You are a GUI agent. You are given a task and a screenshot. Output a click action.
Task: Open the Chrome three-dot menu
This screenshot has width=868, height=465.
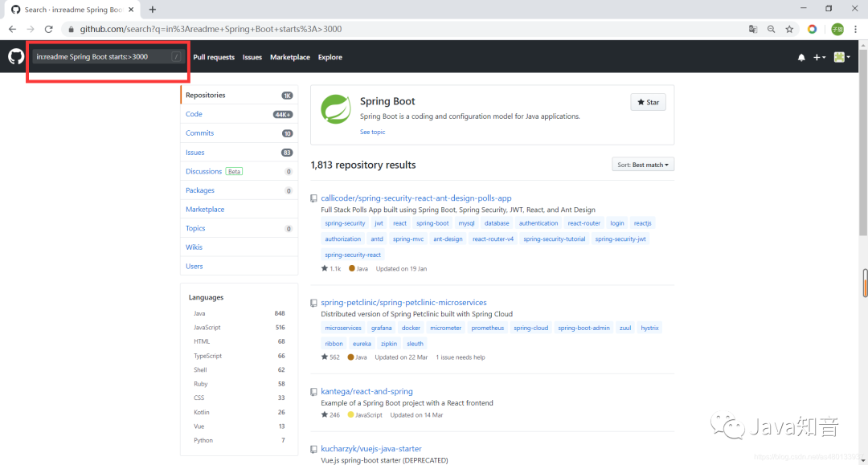pos(856,29)
